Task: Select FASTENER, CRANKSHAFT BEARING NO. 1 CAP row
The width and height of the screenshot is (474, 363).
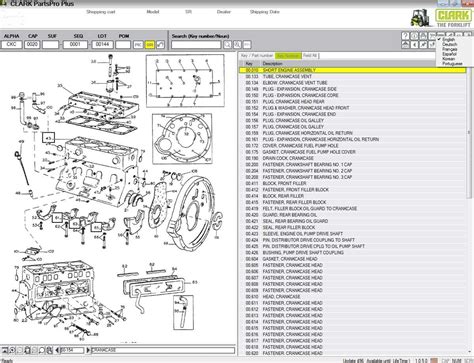Action: (x=353, y=165)
